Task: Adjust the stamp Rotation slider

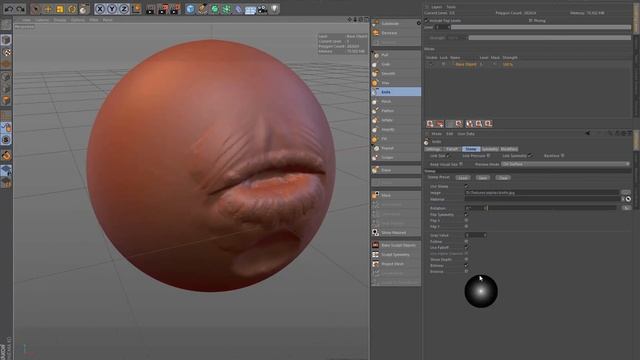Action: [x=553, y=208]
